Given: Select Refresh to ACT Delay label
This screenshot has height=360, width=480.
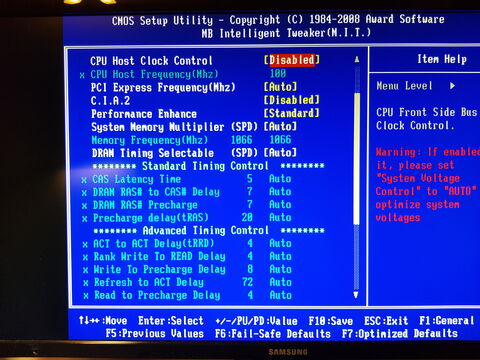Looking at the screenshot, I should click(x=149, y=282).
